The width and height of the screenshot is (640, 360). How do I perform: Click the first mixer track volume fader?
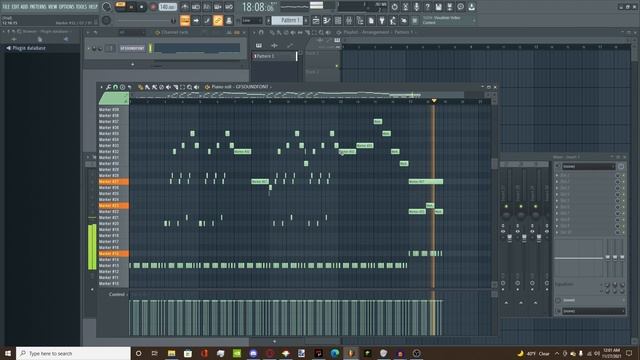[x=509, y=238]
